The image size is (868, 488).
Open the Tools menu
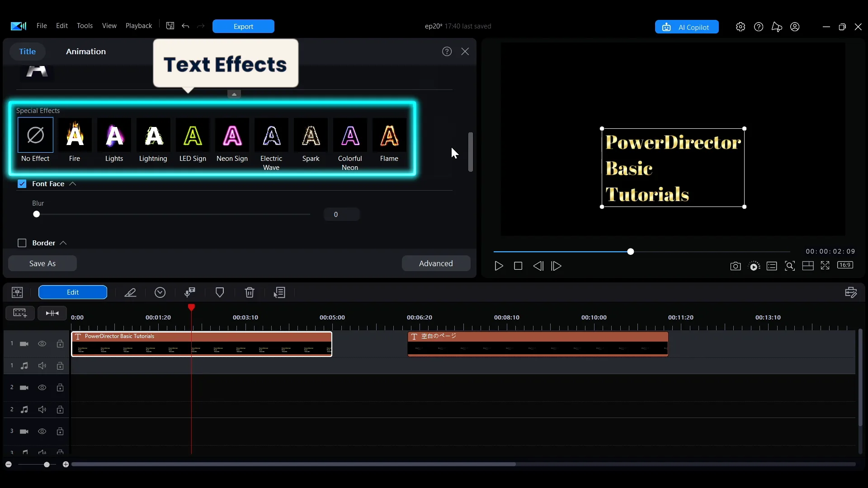point(85,26)
